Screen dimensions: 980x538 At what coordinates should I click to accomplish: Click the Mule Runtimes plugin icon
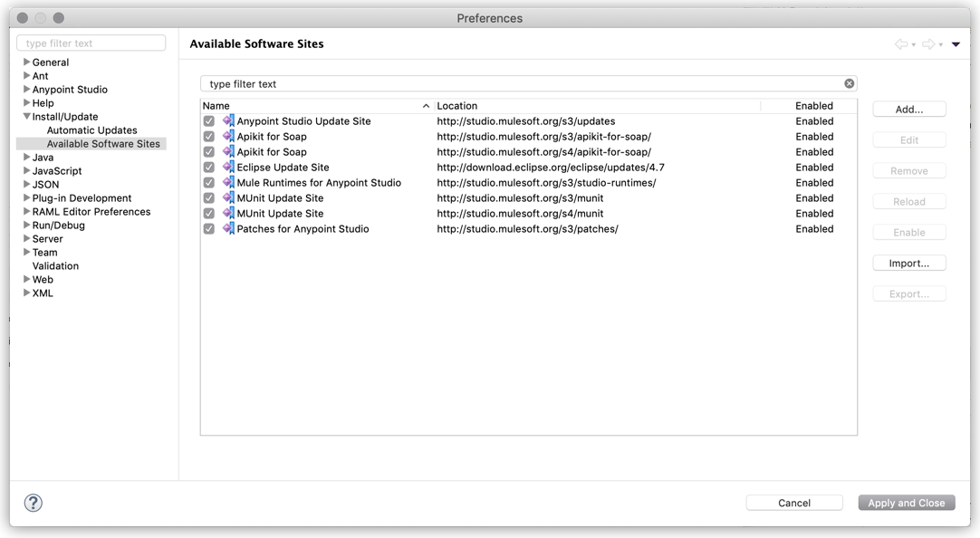coord(229,182)
